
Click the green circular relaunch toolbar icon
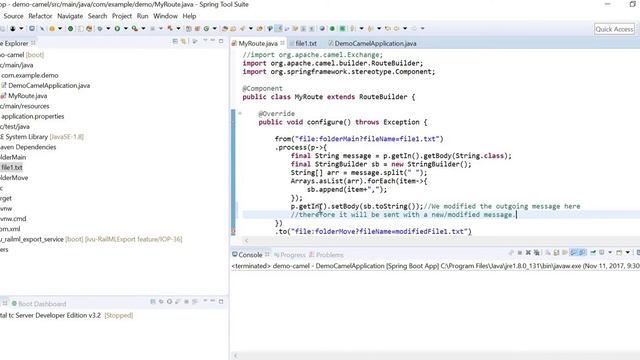[70, 29]
